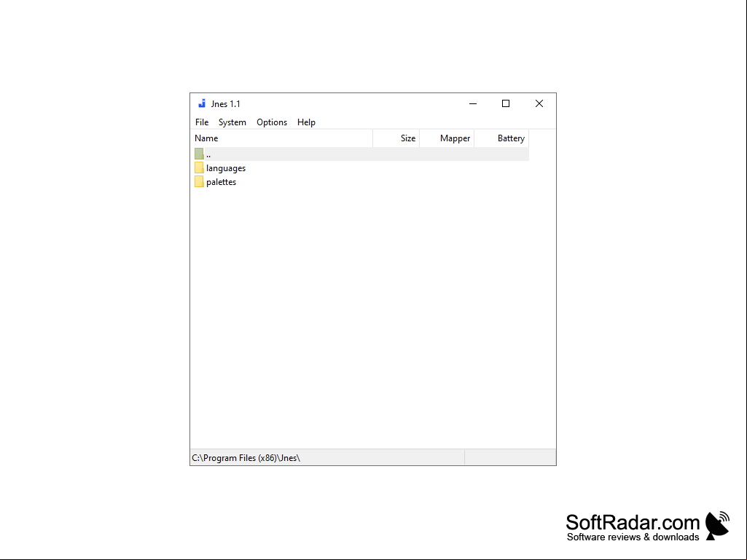Select the parent directory folder icon
Screen dimensions: 747x560
[199, 154]
